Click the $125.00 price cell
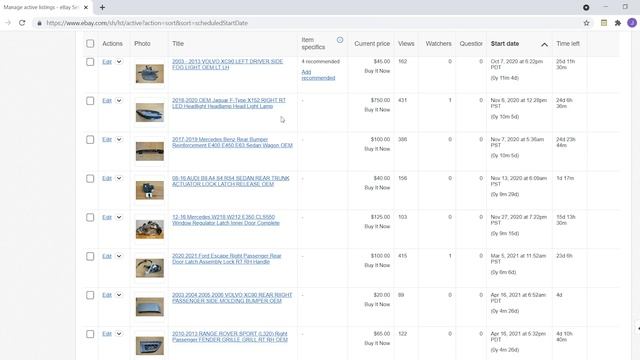This screenshot has height=360, width=640. pos(380,217)
